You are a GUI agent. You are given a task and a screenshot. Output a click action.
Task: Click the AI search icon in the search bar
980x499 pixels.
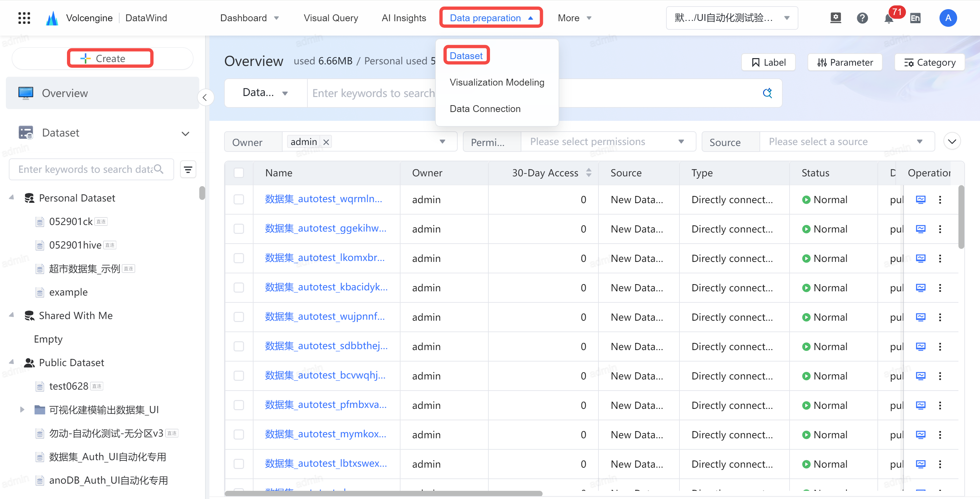click(767, 93)
